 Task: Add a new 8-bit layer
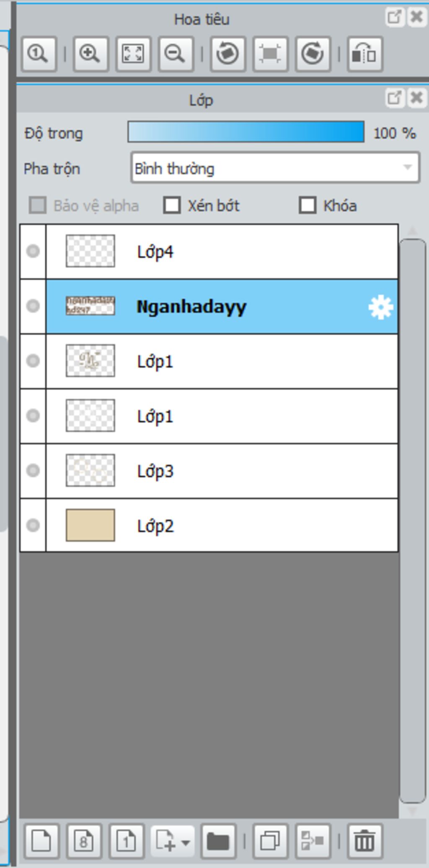(x=84, y=841)
